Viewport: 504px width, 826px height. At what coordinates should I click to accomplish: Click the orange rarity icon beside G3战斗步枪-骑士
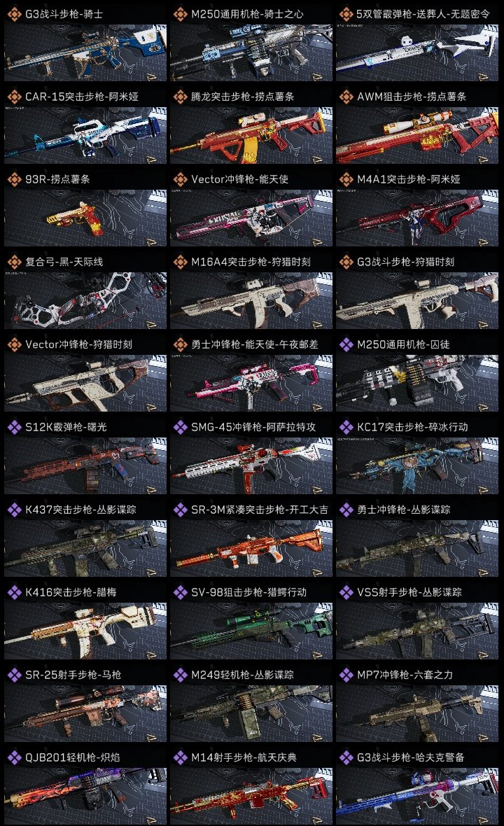click(14, 14)
